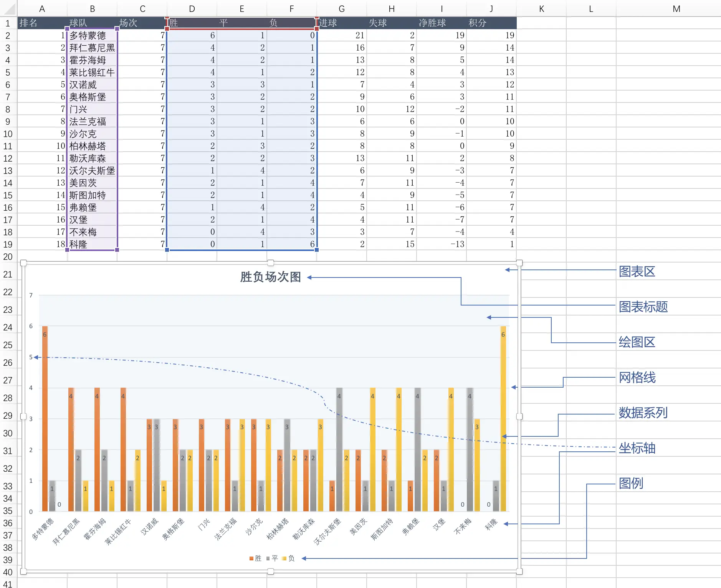This screenshot has width=721, height=588.
Task: Click the 胜负场次图 chart title
Action: point(271,277)
